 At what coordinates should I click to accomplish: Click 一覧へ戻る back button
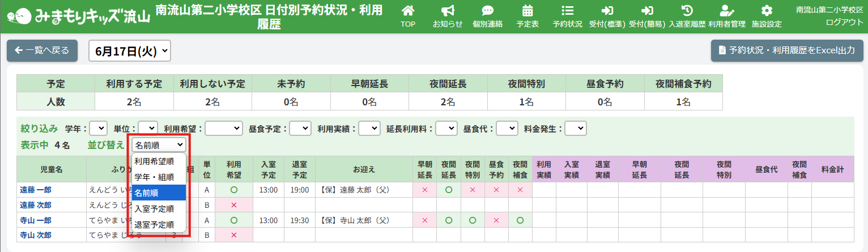(x=42, y=50)
